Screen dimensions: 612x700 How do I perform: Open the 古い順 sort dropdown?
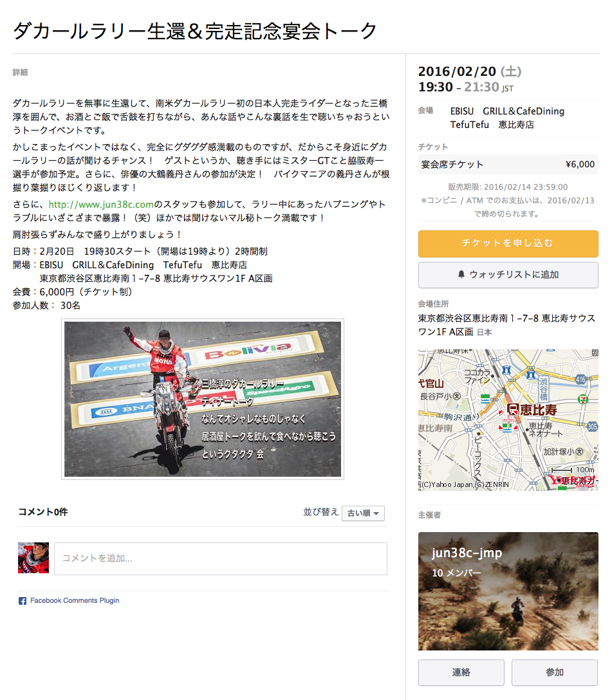[x=363, y=513]
